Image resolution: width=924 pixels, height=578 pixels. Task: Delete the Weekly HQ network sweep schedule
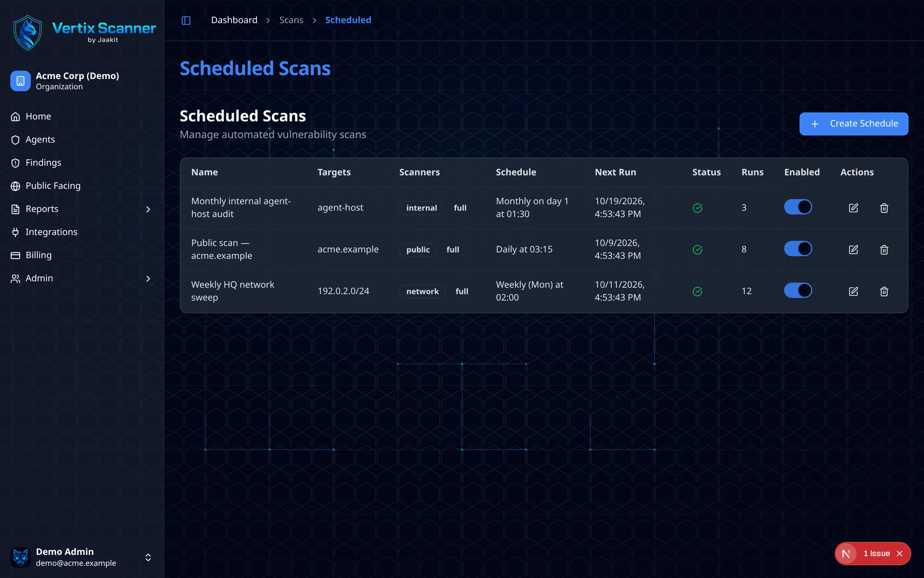click(884, 291)
